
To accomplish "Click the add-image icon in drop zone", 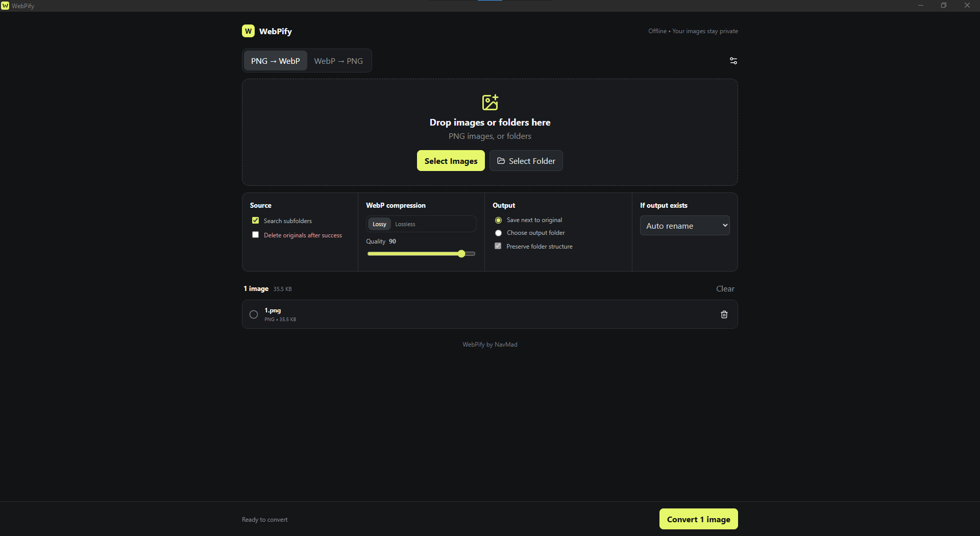I will click(x=490, y=102).
